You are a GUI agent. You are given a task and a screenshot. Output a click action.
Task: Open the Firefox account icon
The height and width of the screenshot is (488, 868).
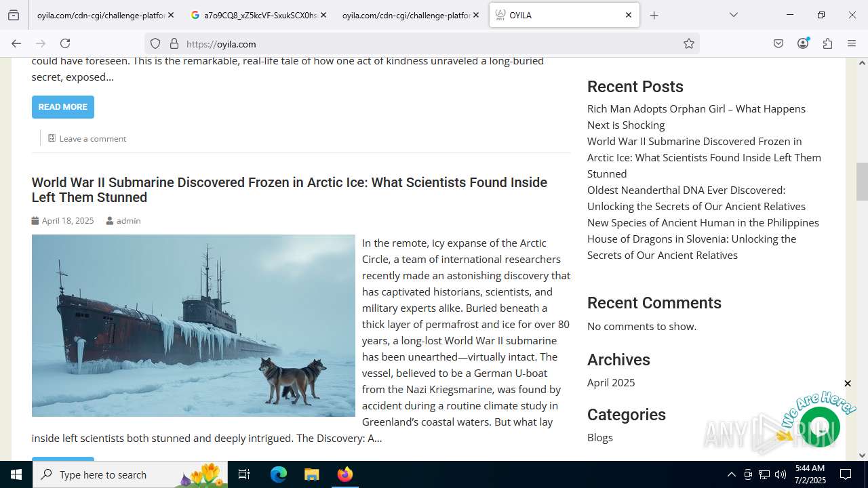803,43
